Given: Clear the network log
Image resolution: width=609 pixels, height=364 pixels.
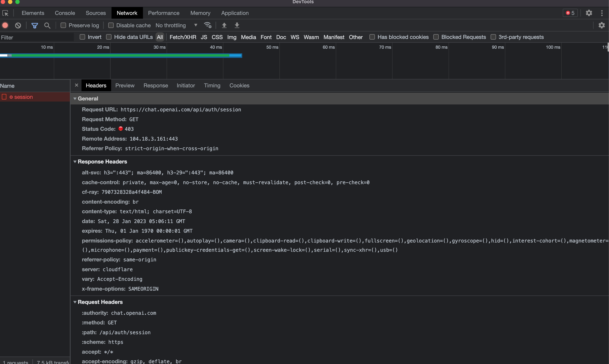Looking at the screenshot, I should pos(18,25).
